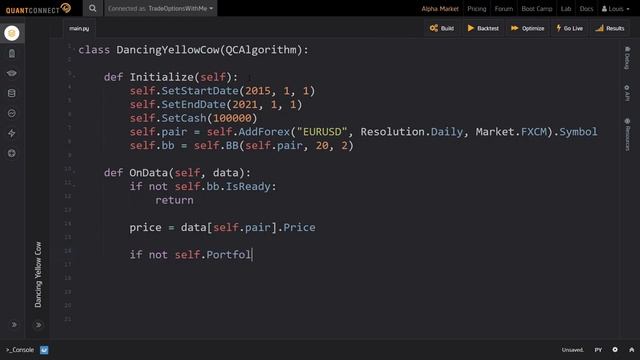Open Alpha Market link
The image size is (640, 360).
click(x=440, y=9)
